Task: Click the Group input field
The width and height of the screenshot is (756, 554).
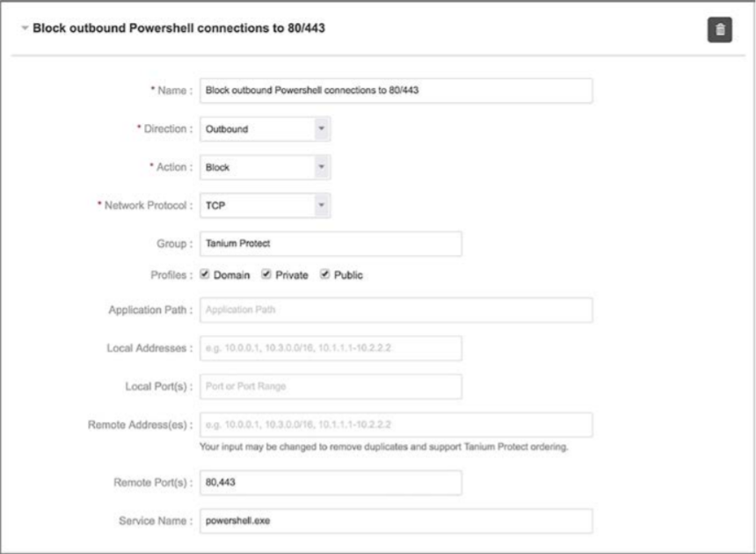Action: point(330,244)
